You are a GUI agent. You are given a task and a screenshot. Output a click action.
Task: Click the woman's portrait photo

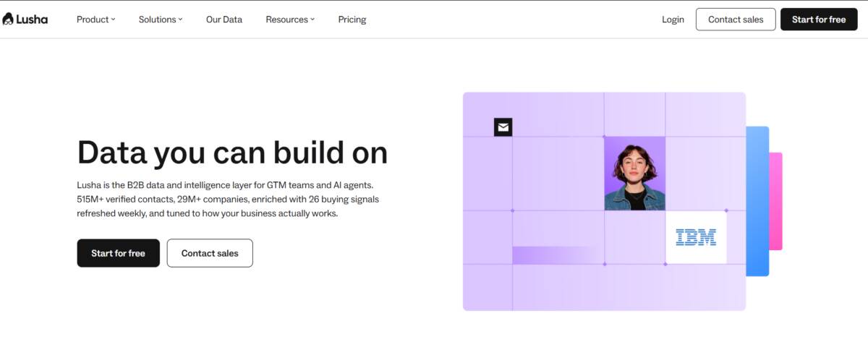[x=634, y=174]
